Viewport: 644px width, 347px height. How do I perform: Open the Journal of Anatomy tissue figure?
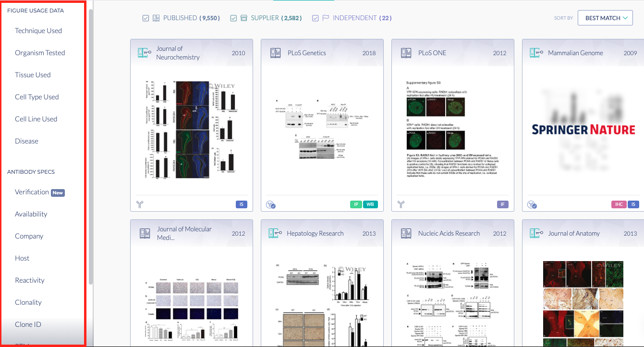point(583,303)
